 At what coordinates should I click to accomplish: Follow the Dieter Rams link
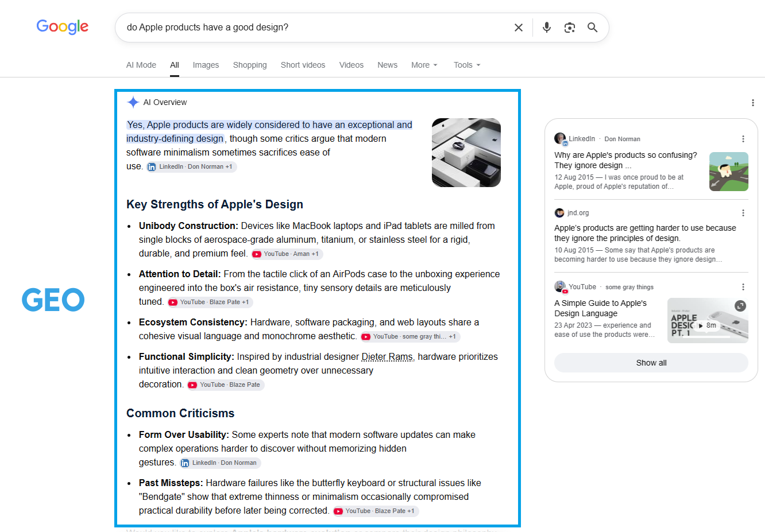387,357
